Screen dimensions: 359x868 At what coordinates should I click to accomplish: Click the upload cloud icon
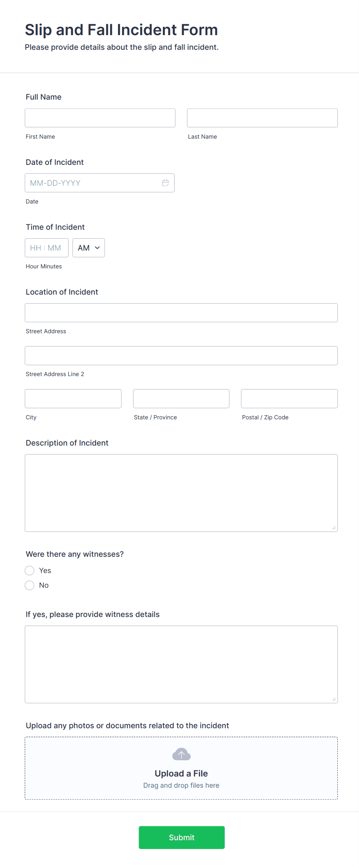pos(181,754)
